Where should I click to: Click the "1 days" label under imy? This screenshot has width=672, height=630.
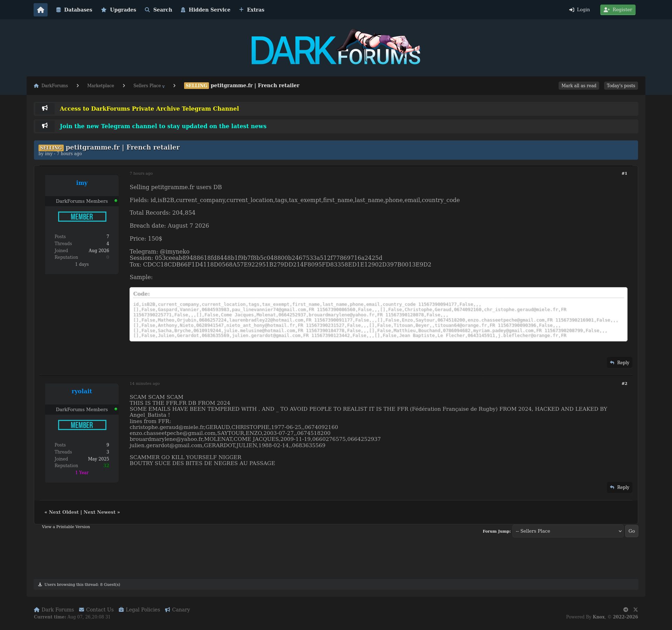(82, 264)
